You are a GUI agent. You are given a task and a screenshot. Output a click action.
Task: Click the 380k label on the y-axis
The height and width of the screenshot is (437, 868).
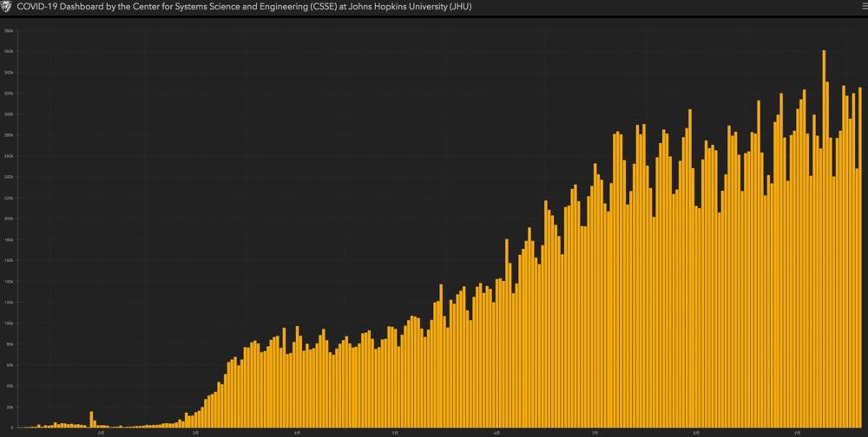10,30
